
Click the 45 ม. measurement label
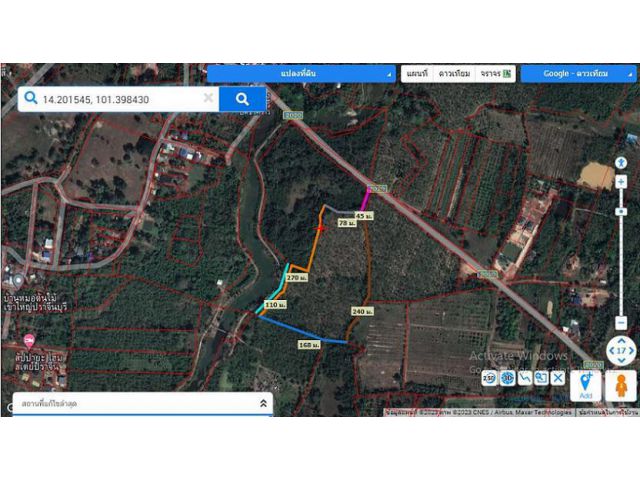[364, 216]
